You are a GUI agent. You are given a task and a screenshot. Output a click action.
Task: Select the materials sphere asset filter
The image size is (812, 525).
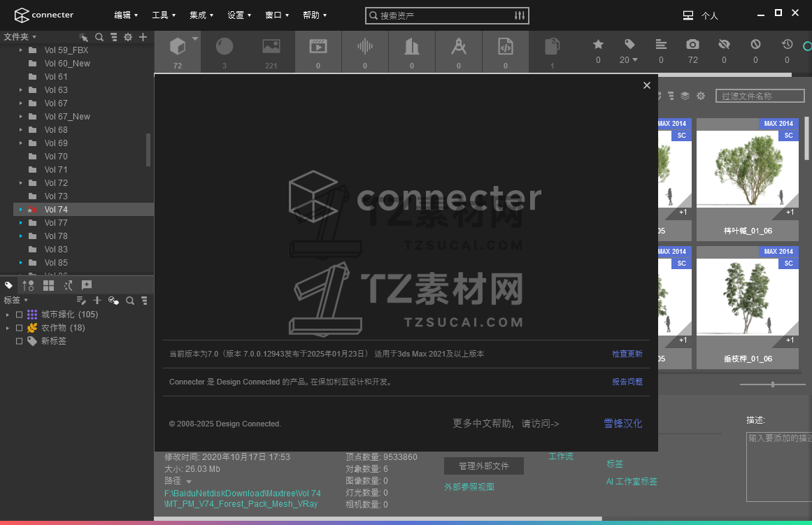click(225, 51)
